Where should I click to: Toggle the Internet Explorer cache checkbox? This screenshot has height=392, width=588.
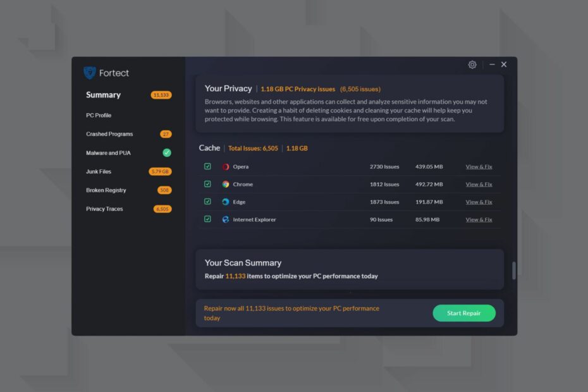pos(207,219)
